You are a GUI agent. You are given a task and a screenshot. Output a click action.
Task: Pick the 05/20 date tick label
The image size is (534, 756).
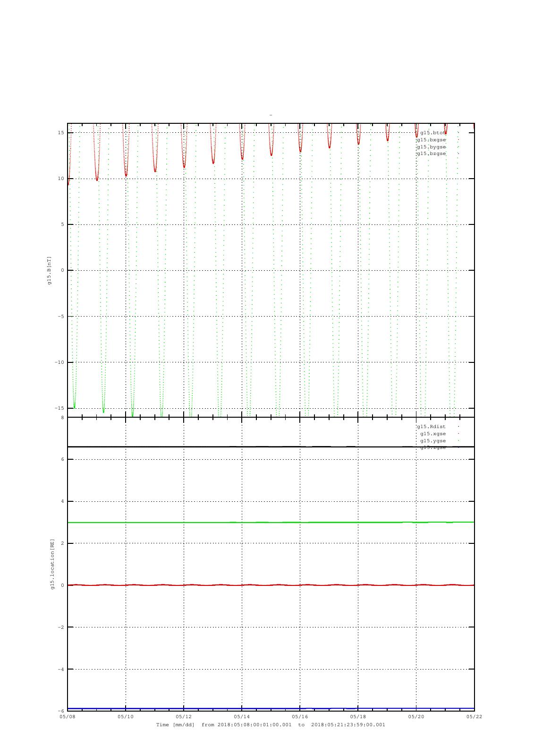416,717
